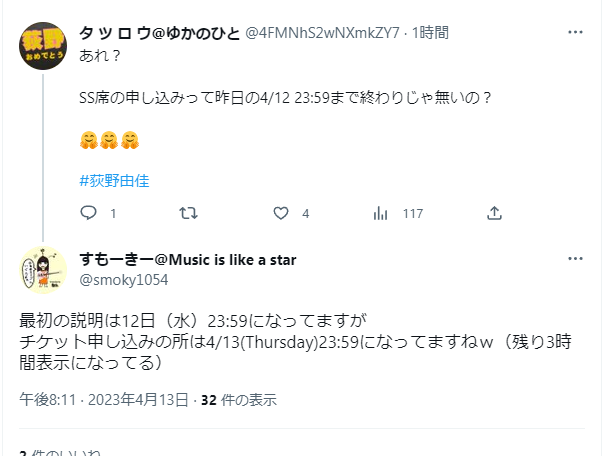Viewport: 606px width, 456px height.
Task: Open the @4FMNhS2wNXmkZY7 handle
Action: [322, 33]
